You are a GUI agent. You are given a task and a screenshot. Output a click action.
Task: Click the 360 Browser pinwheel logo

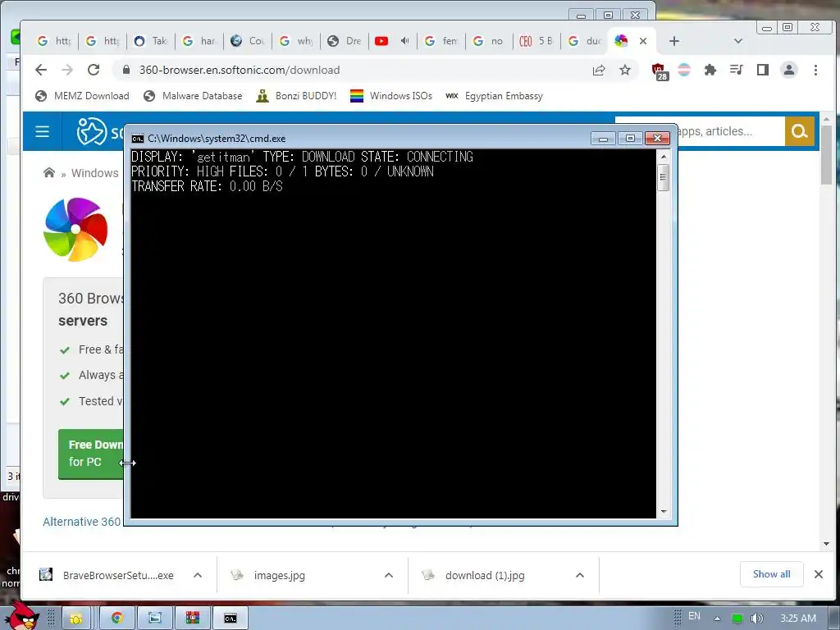click(x=75, y=230)
